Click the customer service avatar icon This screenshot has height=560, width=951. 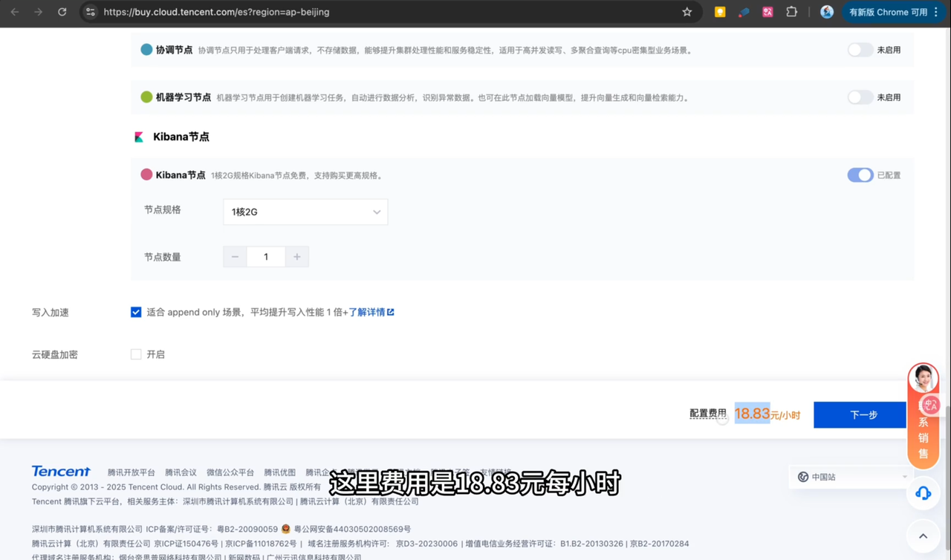924,378
